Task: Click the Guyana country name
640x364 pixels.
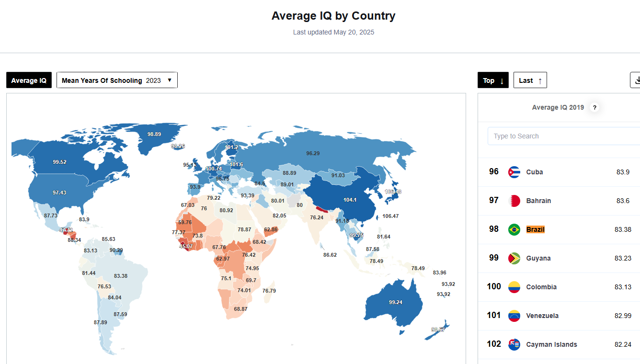Action: 538,258
